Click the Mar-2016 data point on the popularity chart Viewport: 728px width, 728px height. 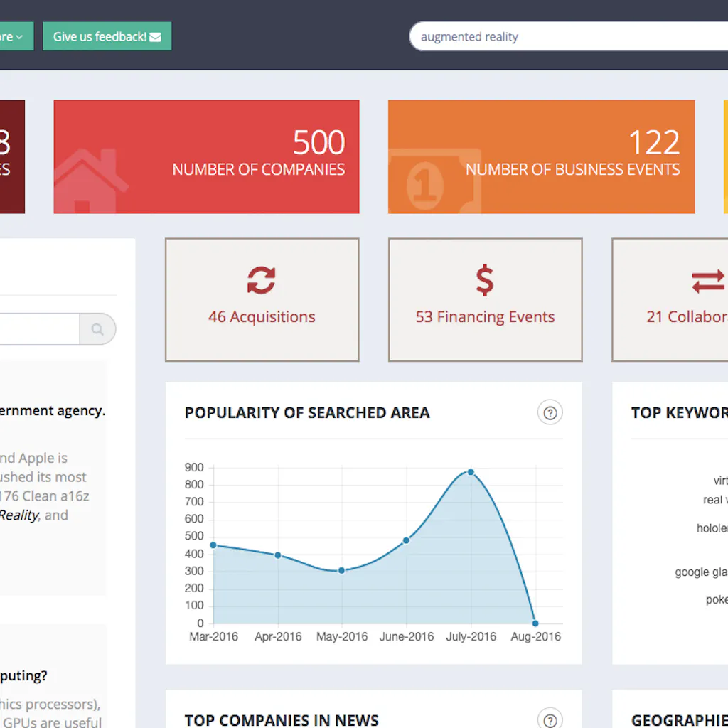tap(213, 545)
